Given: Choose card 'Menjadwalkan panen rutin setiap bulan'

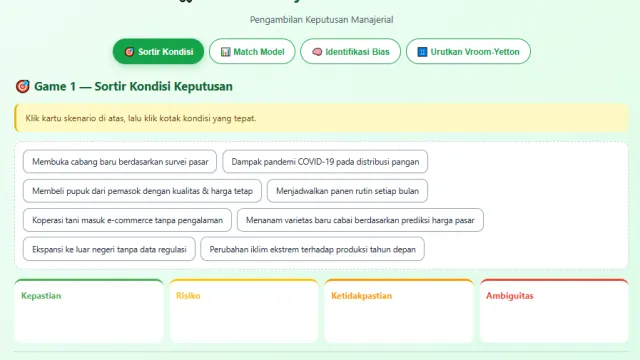Looking at the screenshot, I should [347, 191].
